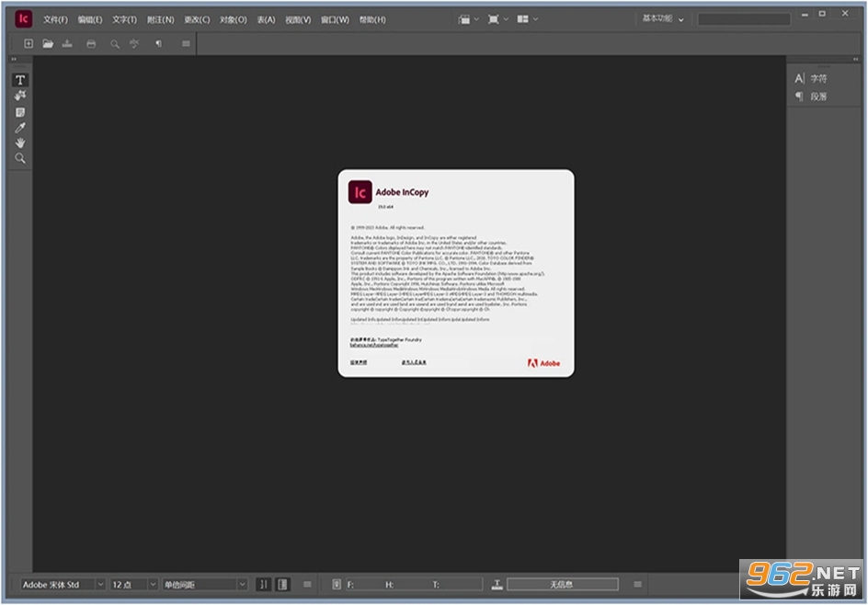868x605 pixels.
Task: Open the 文件(F) menu
Action: 55,19
